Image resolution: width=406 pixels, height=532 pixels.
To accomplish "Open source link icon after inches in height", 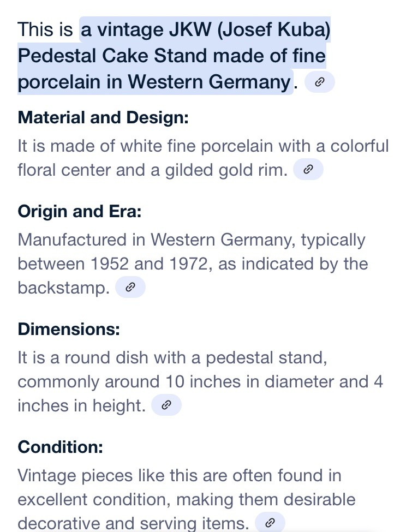I will coord(166,405).
